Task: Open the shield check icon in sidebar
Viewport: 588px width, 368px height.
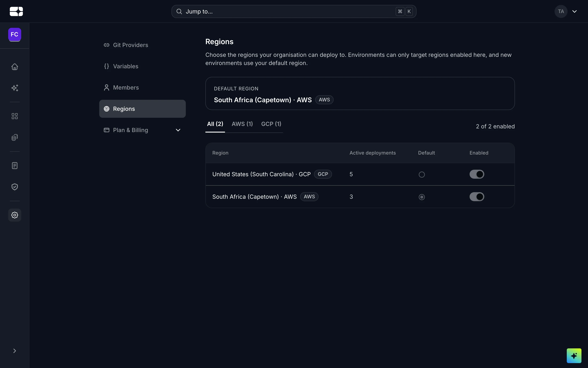Action: pyautogui.click(x=14, y=187)
